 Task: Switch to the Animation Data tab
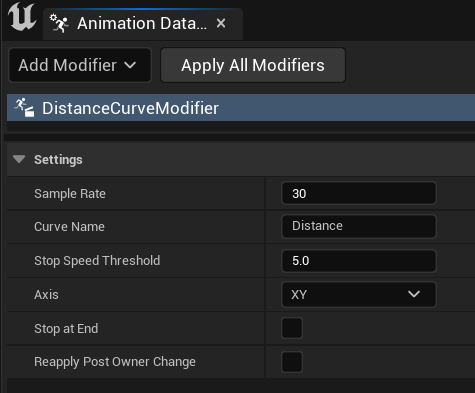143,24
